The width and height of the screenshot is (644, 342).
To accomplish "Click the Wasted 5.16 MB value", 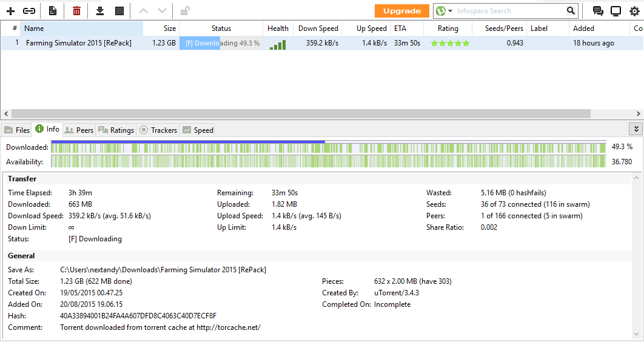I will click(x=514, y=193).
